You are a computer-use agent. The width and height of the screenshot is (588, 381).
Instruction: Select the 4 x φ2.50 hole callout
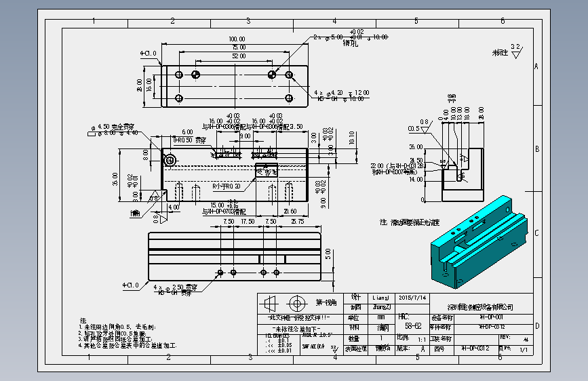(x=175, y=290)
